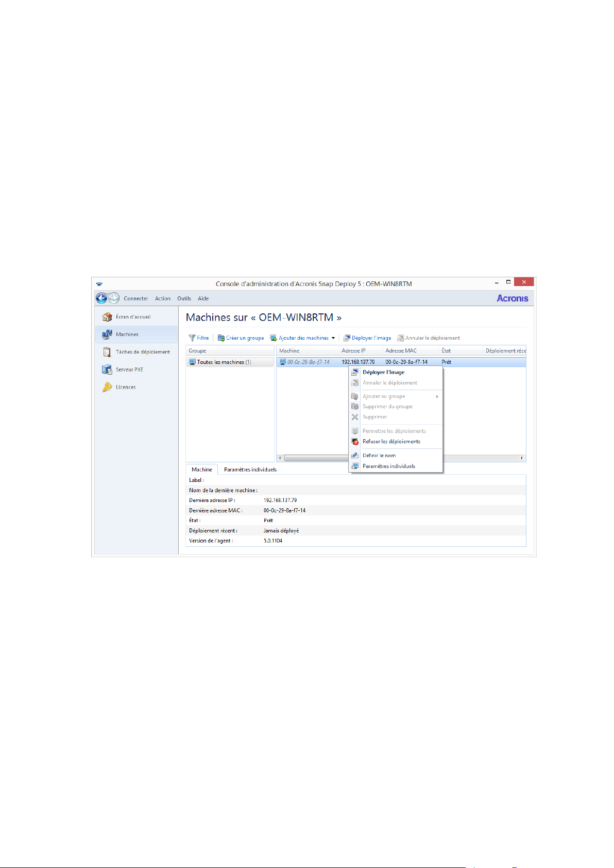This screenshot has width=614, height=868.
Task: Click the toolbar Déployer l'image label
Action: [371, 338]
